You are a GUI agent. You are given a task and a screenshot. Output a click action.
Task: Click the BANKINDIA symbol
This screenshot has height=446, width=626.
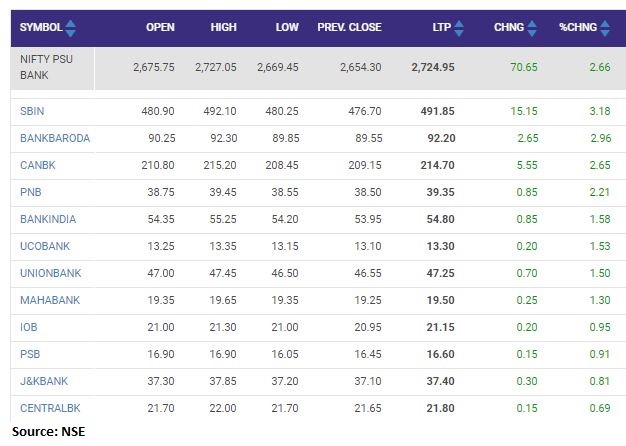tap(48, 219)
